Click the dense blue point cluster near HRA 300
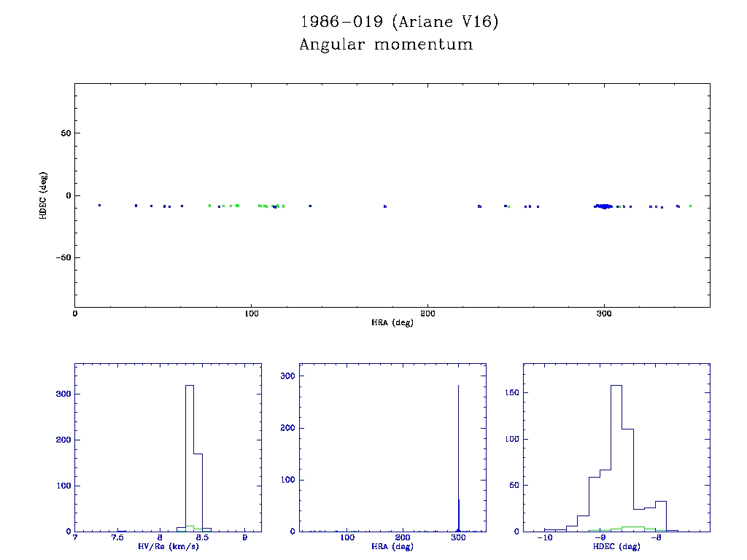The width and height of the screenshot is (747, 560). tap(603, 206)
